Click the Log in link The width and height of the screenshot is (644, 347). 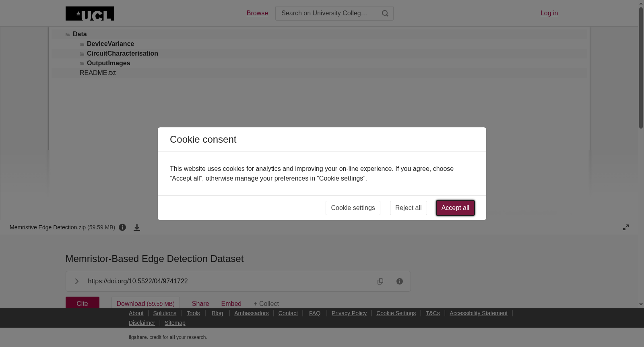549,13
